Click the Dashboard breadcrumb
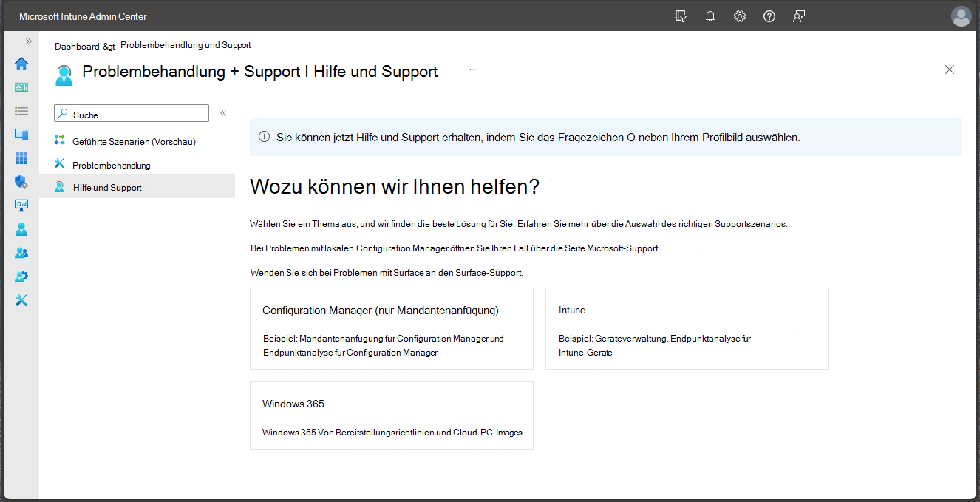 click(85, 46)
